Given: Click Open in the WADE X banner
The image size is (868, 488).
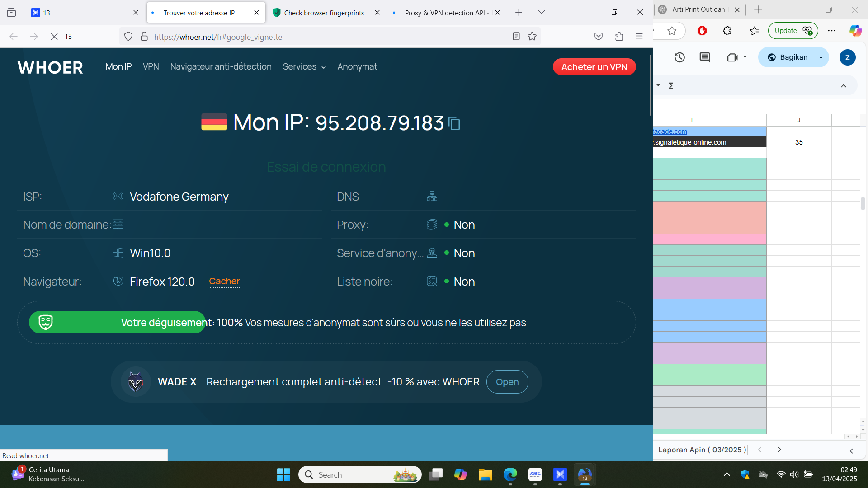Looking at the screenshot, I should (x=507, y=382).
